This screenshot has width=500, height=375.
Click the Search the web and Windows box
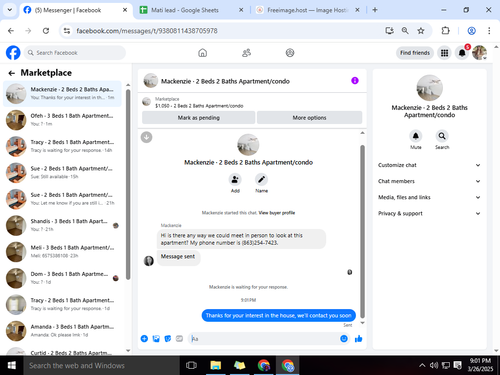[101, 365]
